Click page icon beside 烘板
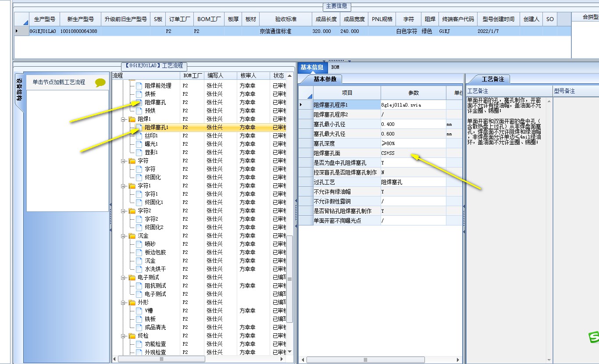This screenshot has height=364, width=599. (x=139, y=94)
